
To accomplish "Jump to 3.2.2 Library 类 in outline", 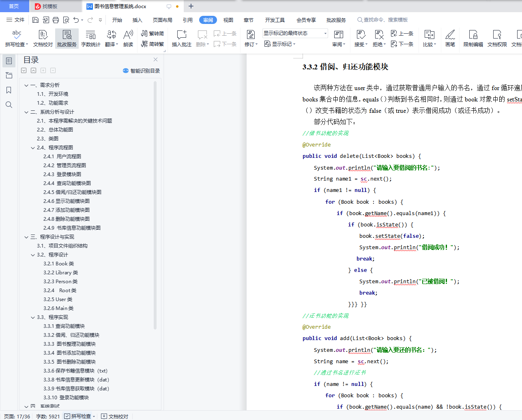I will 60,273.
